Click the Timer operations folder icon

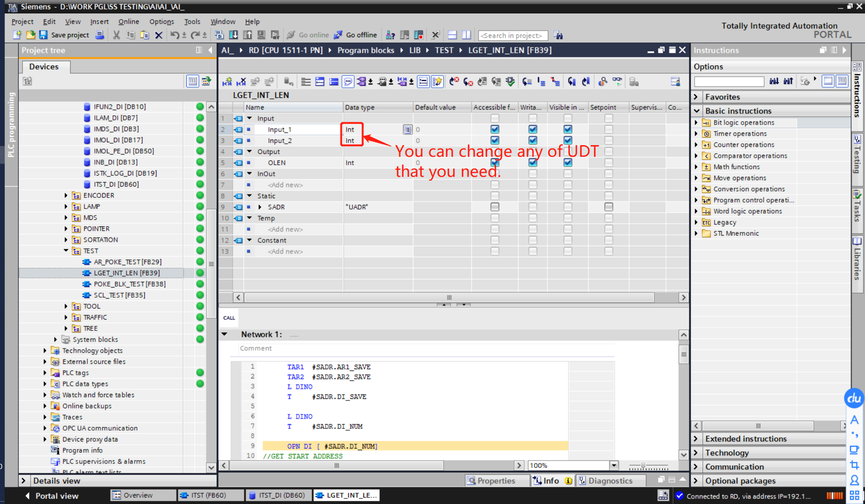(x=707, y=134)
